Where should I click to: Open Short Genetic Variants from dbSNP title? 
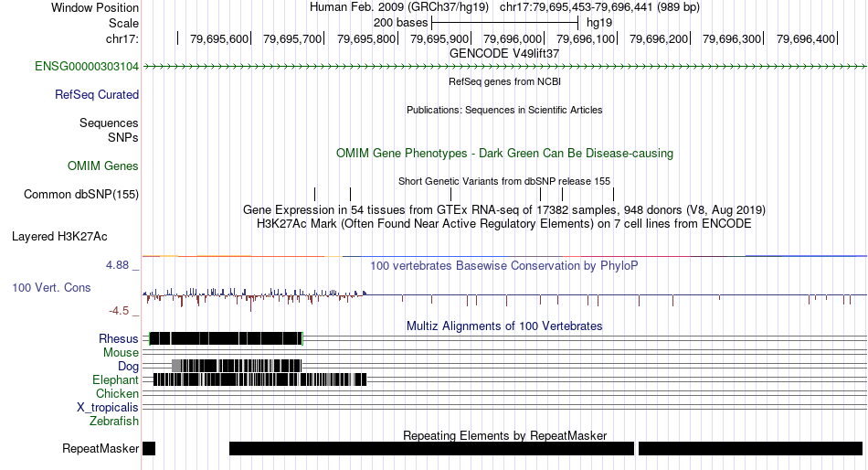(504, 181)
